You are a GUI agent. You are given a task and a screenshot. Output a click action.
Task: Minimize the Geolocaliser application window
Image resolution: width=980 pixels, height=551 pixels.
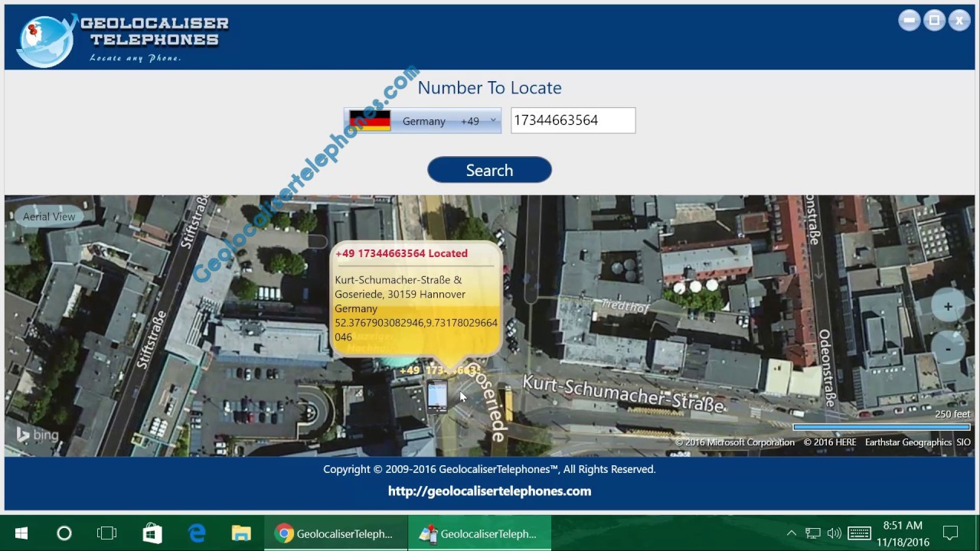(910, 21)
